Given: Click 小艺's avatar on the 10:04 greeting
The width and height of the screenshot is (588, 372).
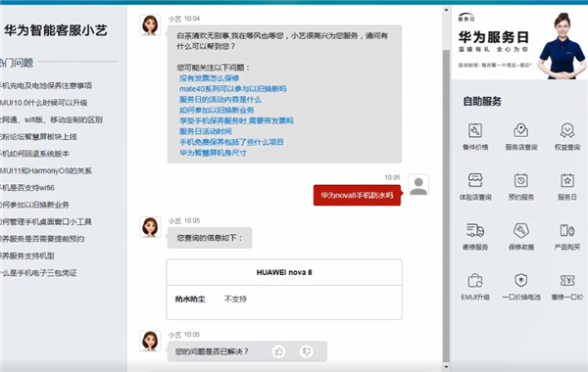Looking at the screenshot, I should [x=150, y=25].
